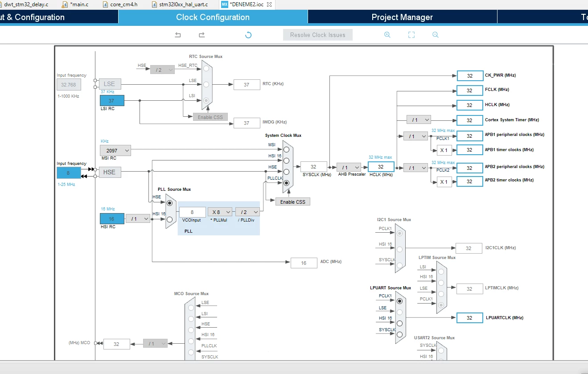Screen dimensions: 588x374
Task: Select HSI 16 in LPUART Source Mux
Action: (x=399, y=323)
